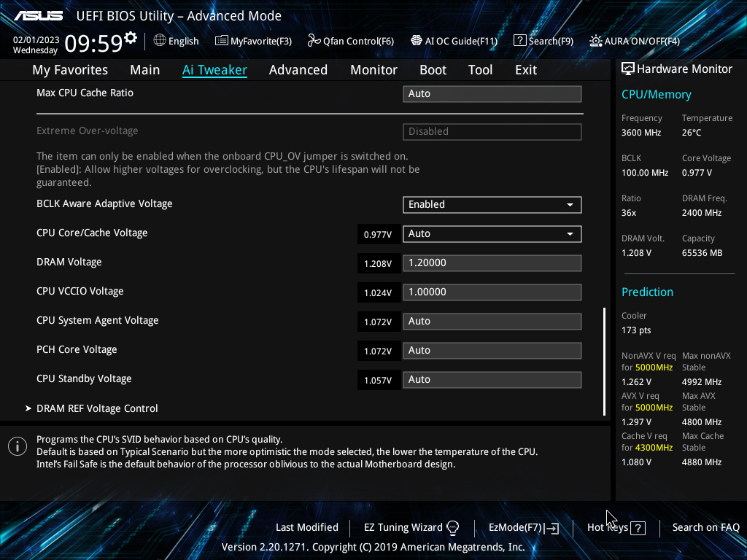This screenshot has width=747, height=560.
Task: Click the 4992 MHz Max nonAVX value
Action: point(702,382)
